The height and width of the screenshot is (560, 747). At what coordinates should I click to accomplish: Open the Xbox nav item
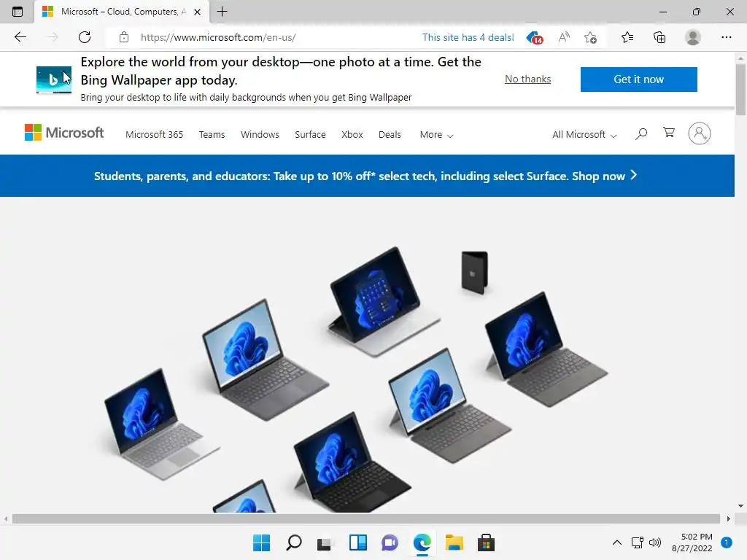tap(352, 135)
